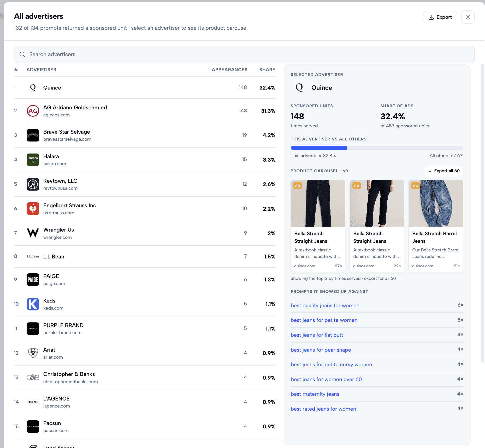Open prompt 'best jeans for women over 60'
Viewport: 485px width, 448px height.
[326, 379]
